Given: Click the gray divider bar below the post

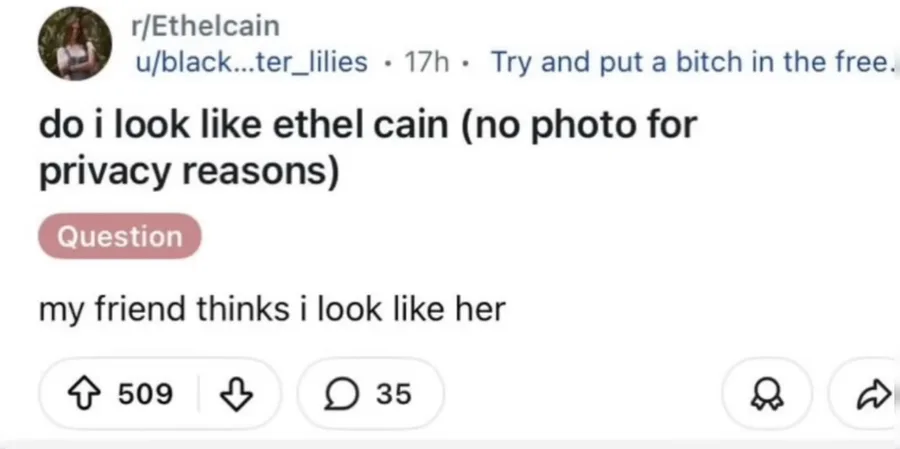Looking at the screenshot, I should coord(450,443).
